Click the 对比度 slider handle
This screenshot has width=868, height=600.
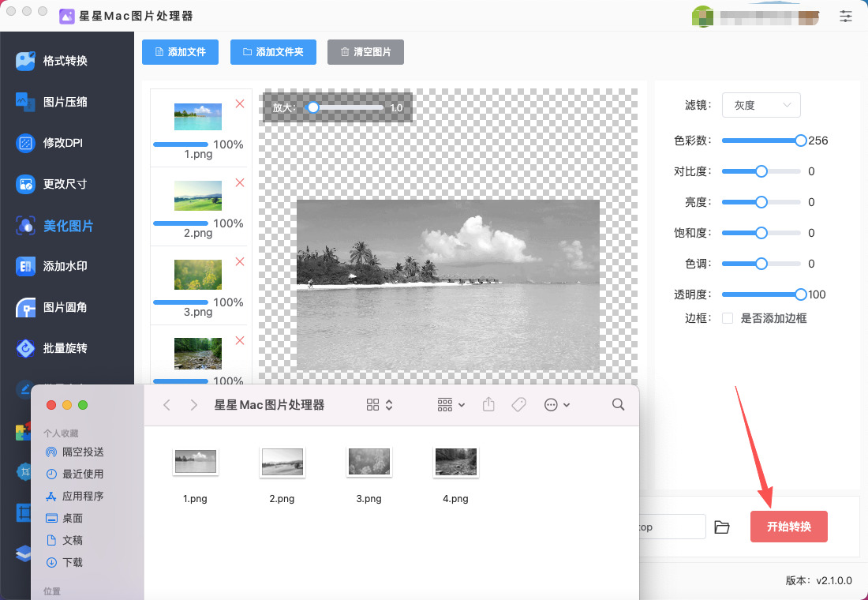(761, 171)
